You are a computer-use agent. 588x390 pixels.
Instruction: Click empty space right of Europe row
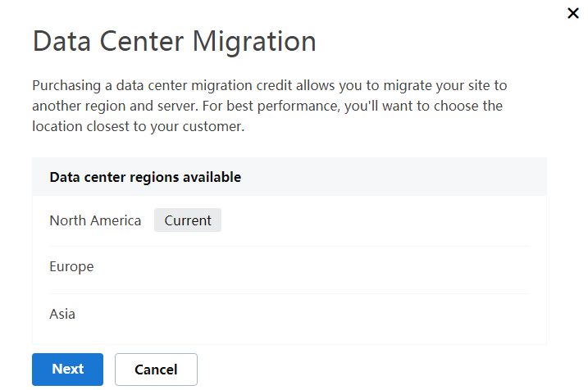point(328,267)
